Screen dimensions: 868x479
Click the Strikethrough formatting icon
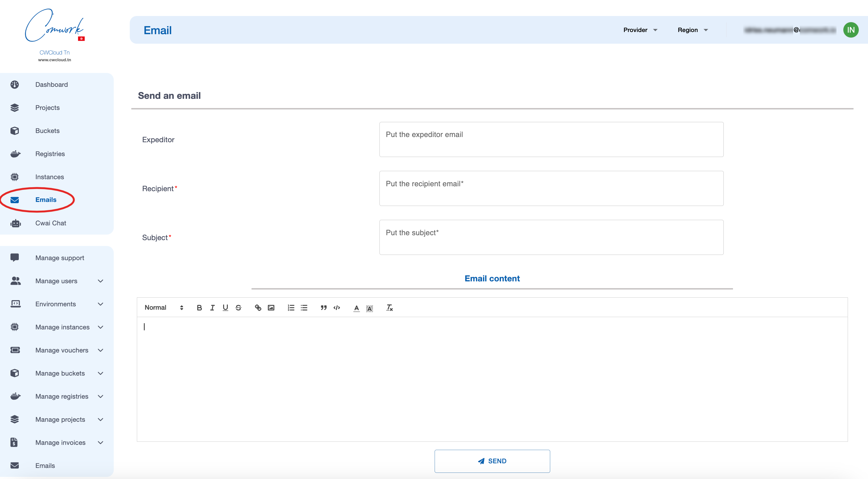tap(239, 307)
